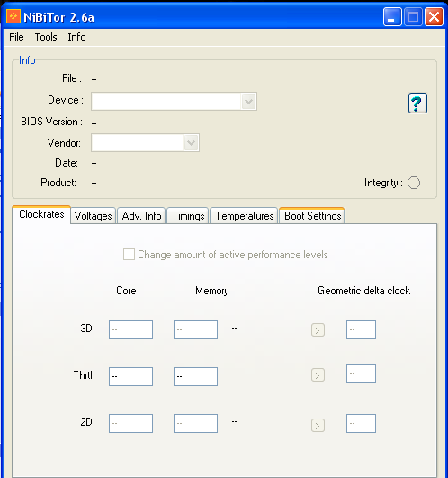This screenshot has height=478, width=448.
Task: Switch to the Timings tab
Action: click(188, 216)
